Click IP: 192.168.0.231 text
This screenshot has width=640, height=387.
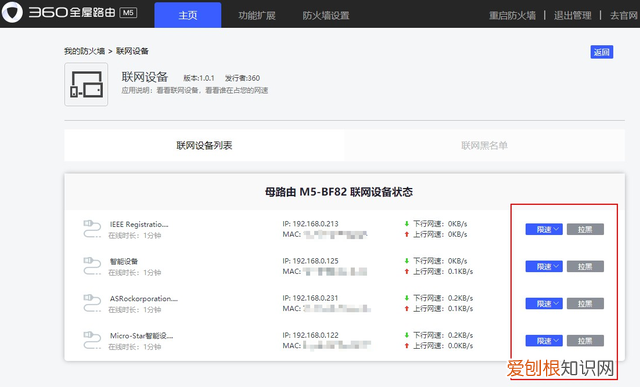point(310,298)
